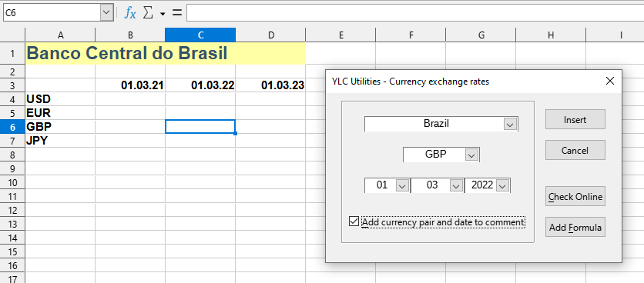Toggle Add currency pair and date checkbox
Image resolution: width=644 pixels, height=283 pixels.
[354, 222]
